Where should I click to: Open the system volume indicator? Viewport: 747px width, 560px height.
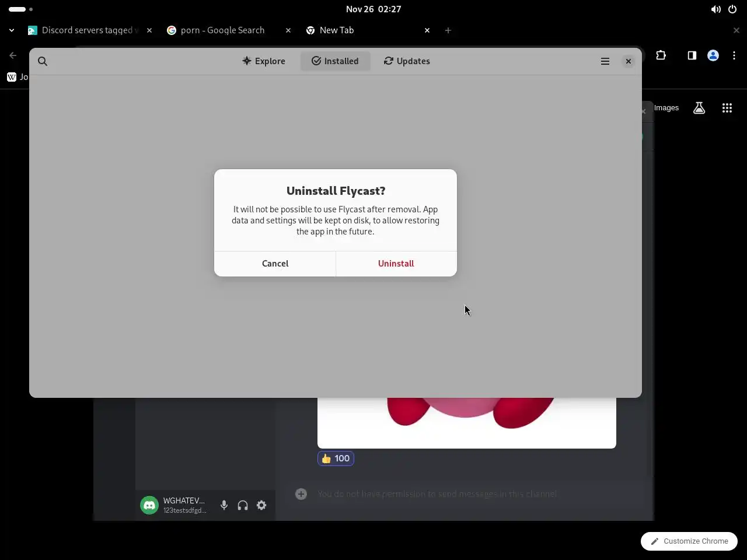[x=716, y=9]
